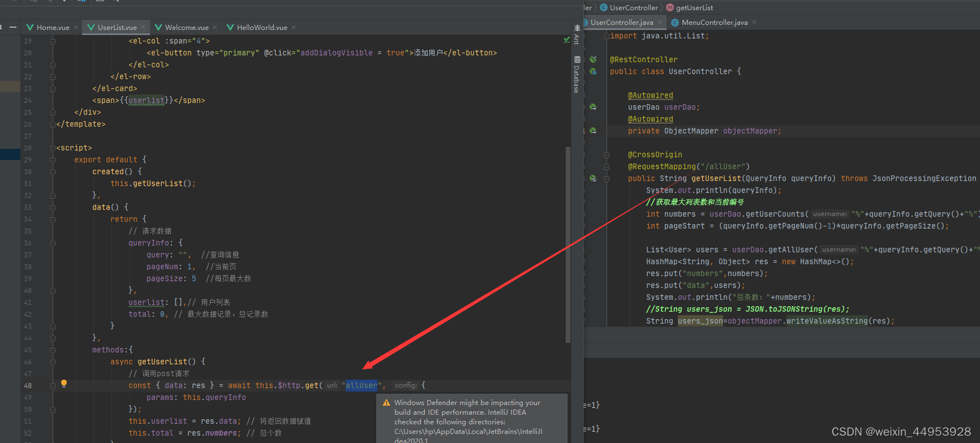Collapse the script block at line 28
The width and height of the screenshot is (980, 443).
(53, 148)
